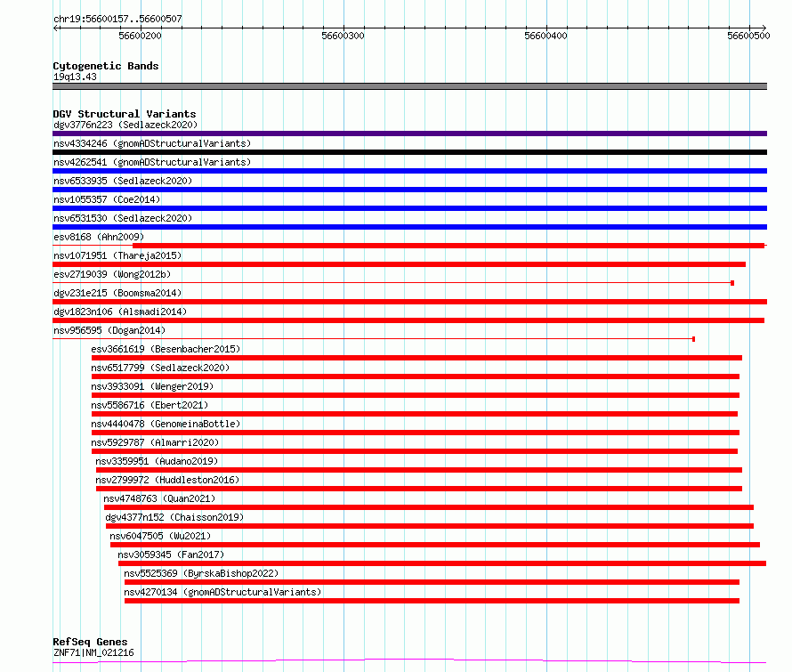Select dgv4377n152 (Chaisson2019) label
792x672 pixels.
pos(174,517)
